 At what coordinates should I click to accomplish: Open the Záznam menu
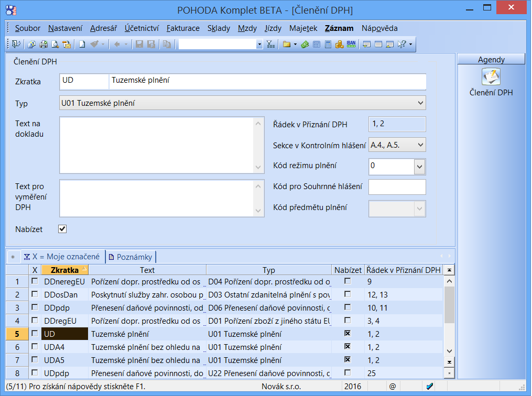(339, 28)
